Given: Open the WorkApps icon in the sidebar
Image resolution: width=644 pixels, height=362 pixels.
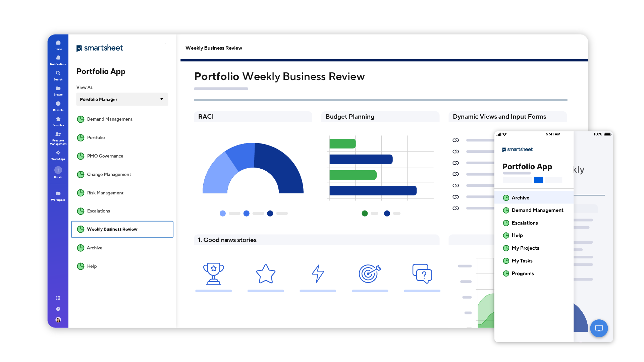Looking at the screenshot, I should (58, 153).
